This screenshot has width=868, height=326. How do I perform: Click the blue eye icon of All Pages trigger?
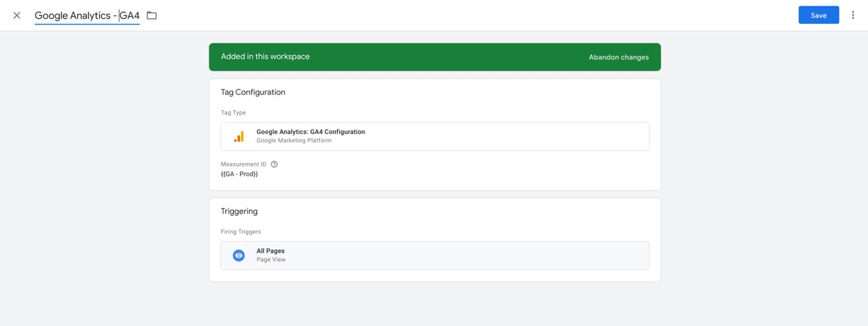(239, 255)
